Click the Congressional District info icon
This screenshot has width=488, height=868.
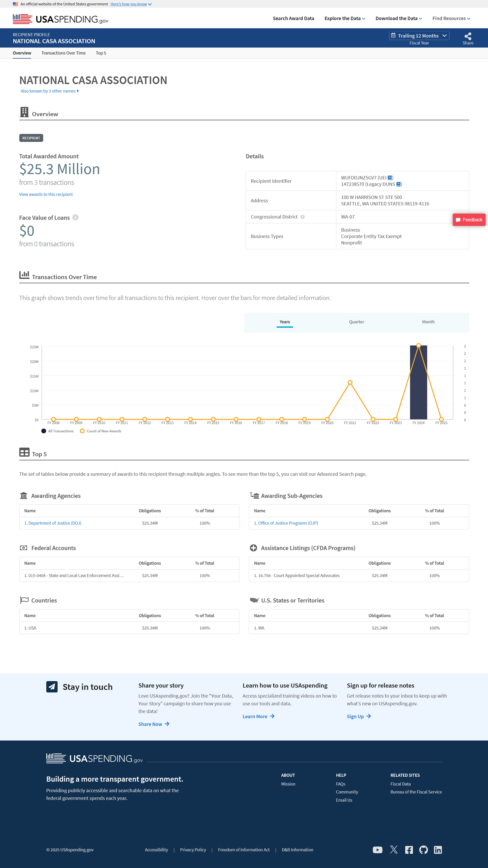click(x=303, y=217)
